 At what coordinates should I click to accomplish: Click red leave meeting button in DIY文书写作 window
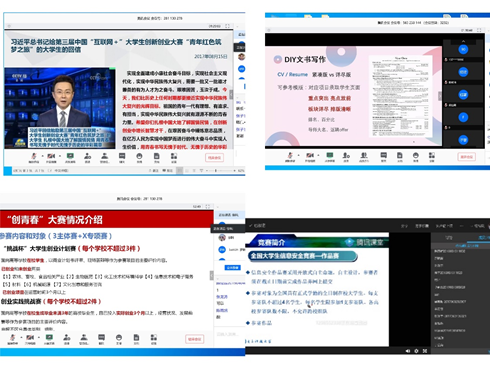tap(467, 157)
